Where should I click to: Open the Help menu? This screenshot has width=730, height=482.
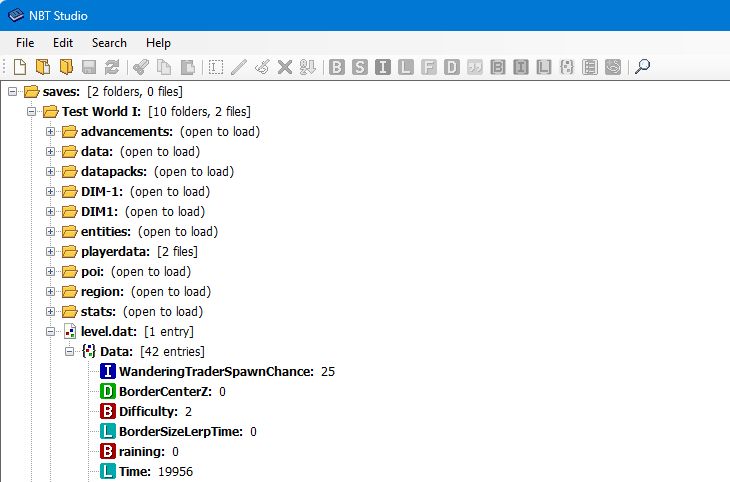coord(158,43)
